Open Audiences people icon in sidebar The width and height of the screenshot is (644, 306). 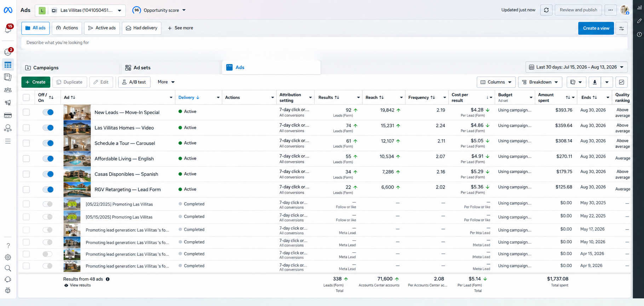[x=8, y=90]
